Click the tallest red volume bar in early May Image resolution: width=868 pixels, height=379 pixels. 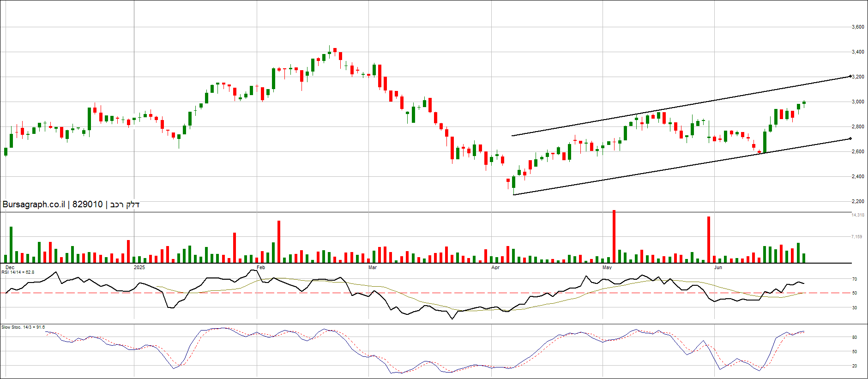[614, 236]
